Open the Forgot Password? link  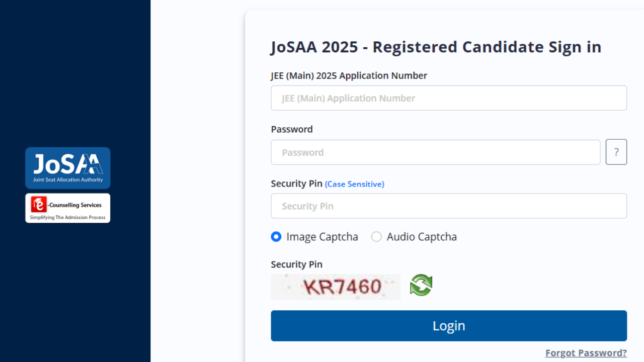pyautogui.click(x=586, y=353)
